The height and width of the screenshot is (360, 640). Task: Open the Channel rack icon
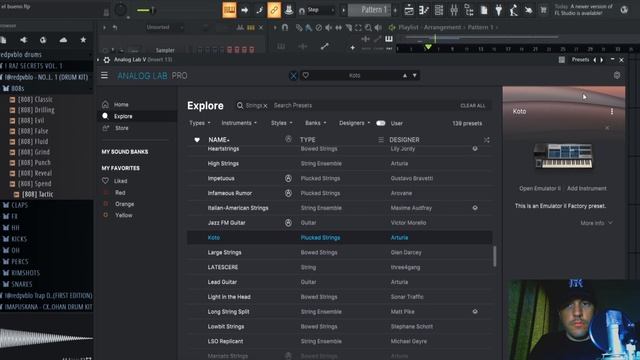click(439, 10)
